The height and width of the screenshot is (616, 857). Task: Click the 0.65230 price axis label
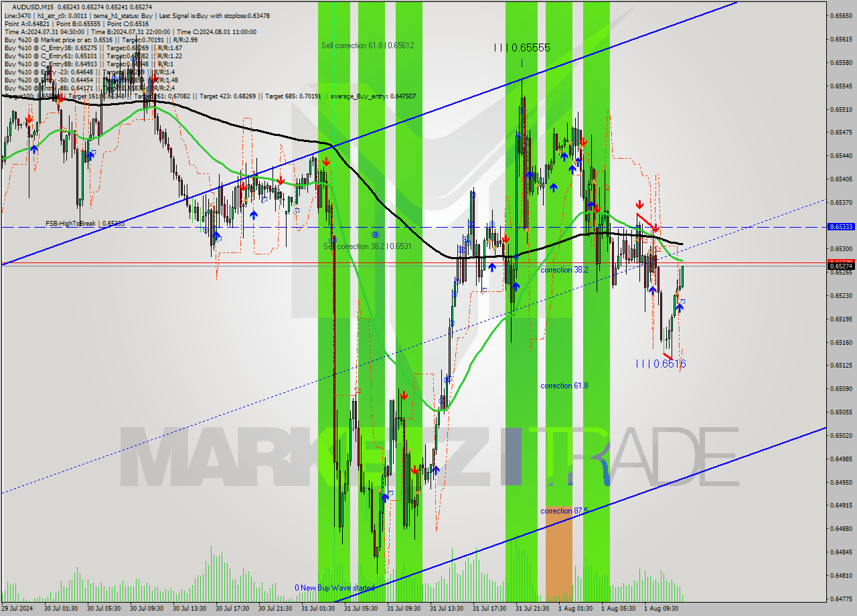[841, 295]
